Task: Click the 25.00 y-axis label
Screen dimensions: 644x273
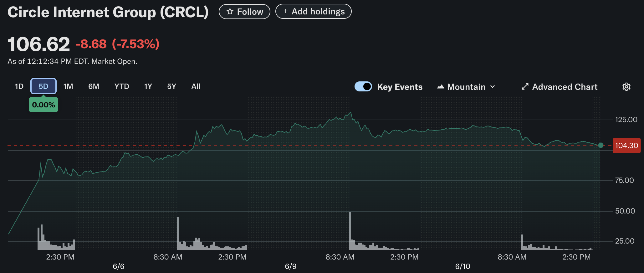Action: (625, 241)
